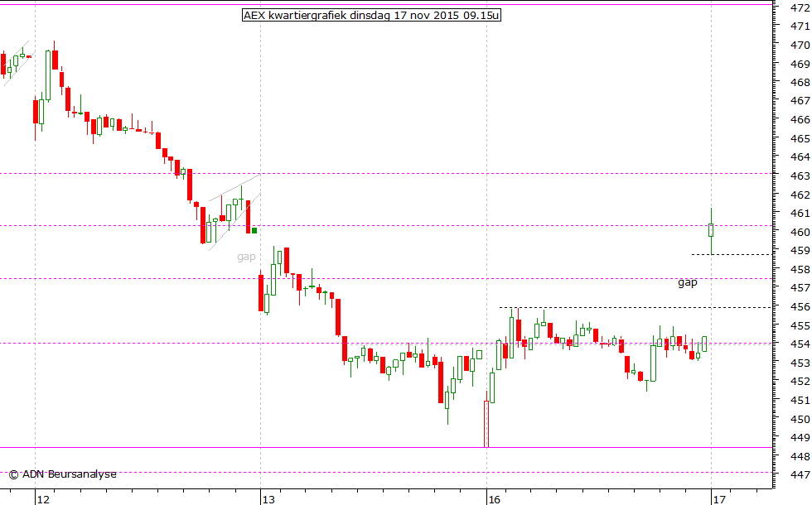Click the '© ADN Beursanalyse' copyright text
The height and width of the screenshot is (505, 812).
point(63,474)
